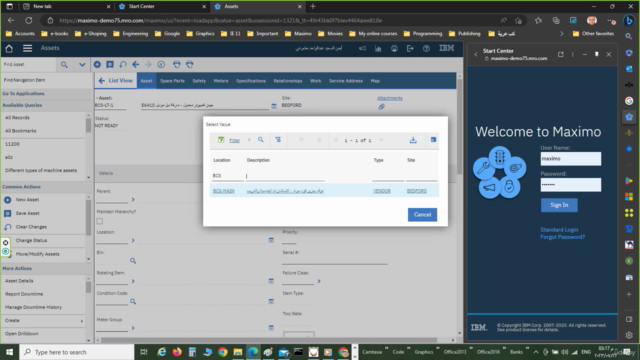
Task: Click the Bin lookup magnifier icon
Action: point(133,261)
